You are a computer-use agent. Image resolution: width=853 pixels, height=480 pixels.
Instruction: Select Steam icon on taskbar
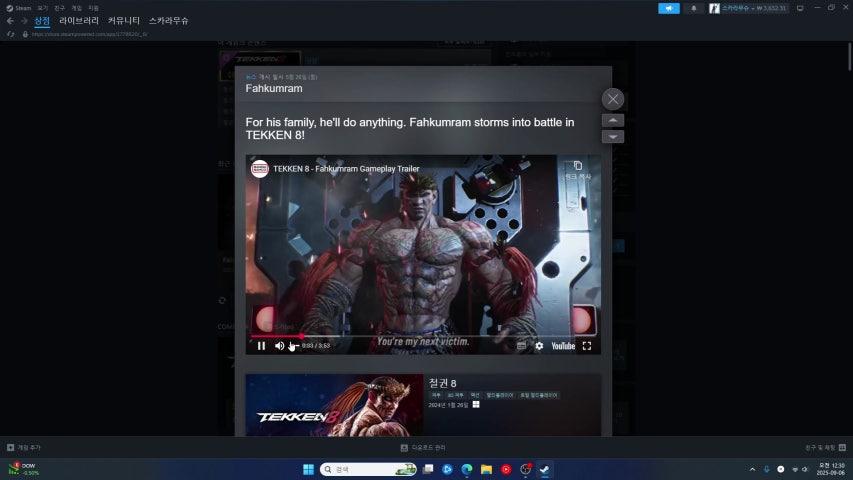pos(545,469)
